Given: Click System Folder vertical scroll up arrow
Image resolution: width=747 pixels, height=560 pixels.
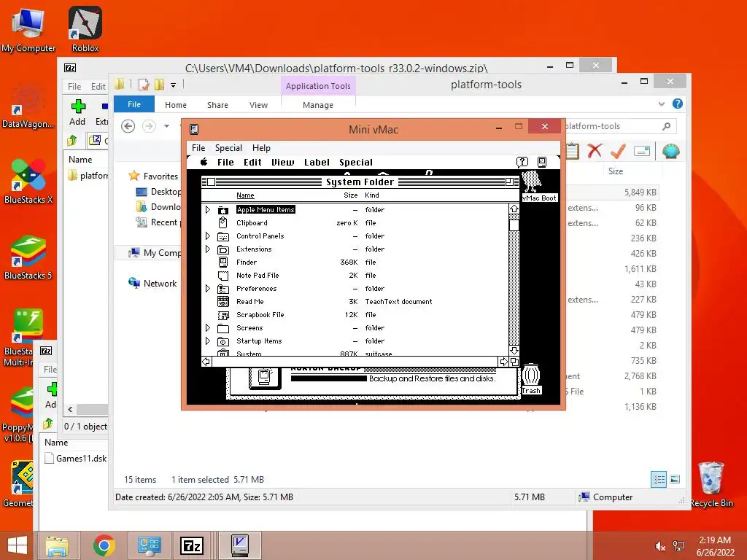Looking at the screenshot, I should pyautogui.click(x=514, y=209).
